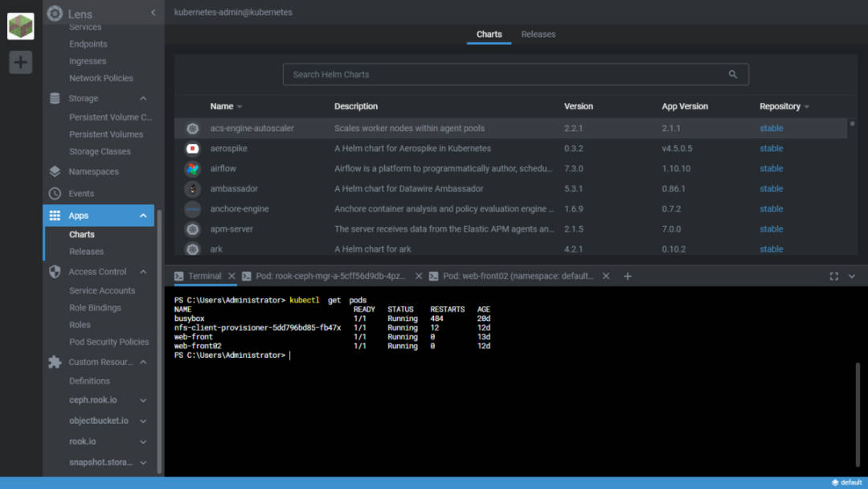The width and height of the screenshot is (868, 489).
Task: Open Definitions under Custom Resources
Action: (89, 381)
